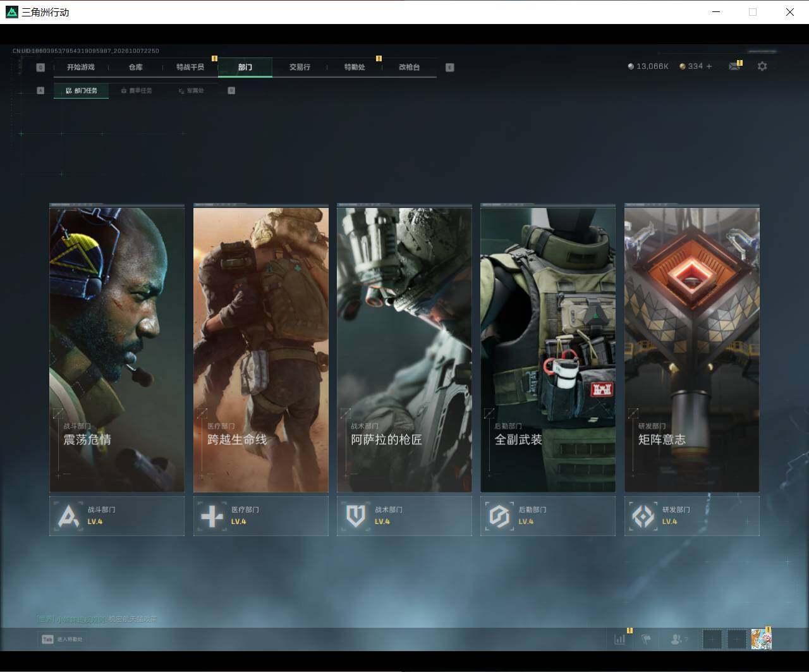Image resolution: width=809 pixels, height=672 pixels.
Task: Click the flag icon in bottom bar
Action: [x=646, y=639]
